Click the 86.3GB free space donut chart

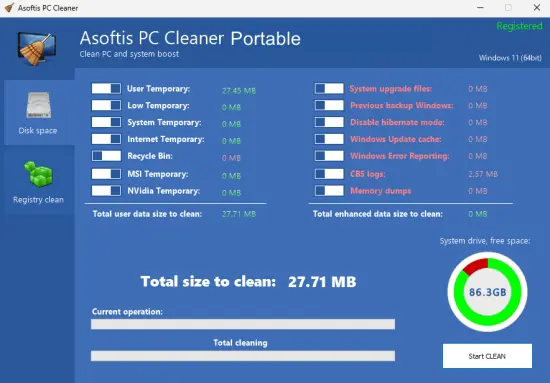click(x=488, y=292)
